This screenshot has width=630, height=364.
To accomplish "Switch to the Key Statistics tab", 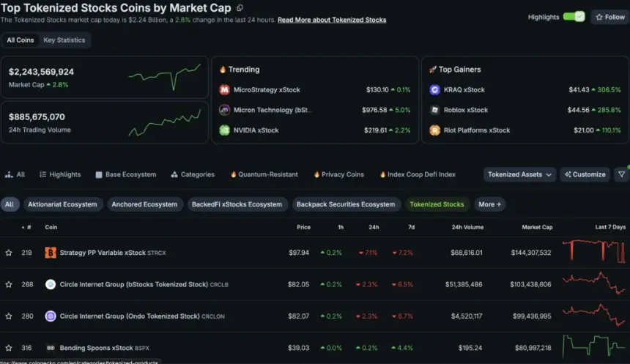I will point(64,40).
